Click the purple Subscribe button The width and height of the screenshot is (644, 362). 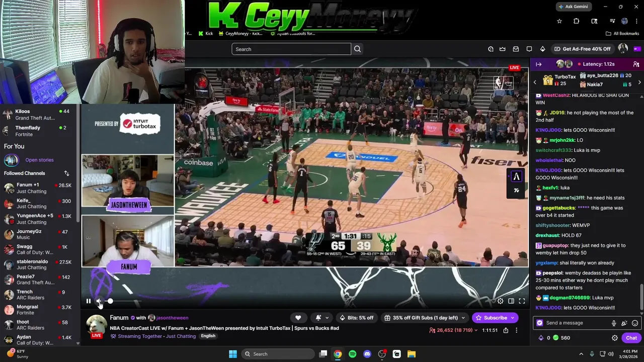coord(495,318)
